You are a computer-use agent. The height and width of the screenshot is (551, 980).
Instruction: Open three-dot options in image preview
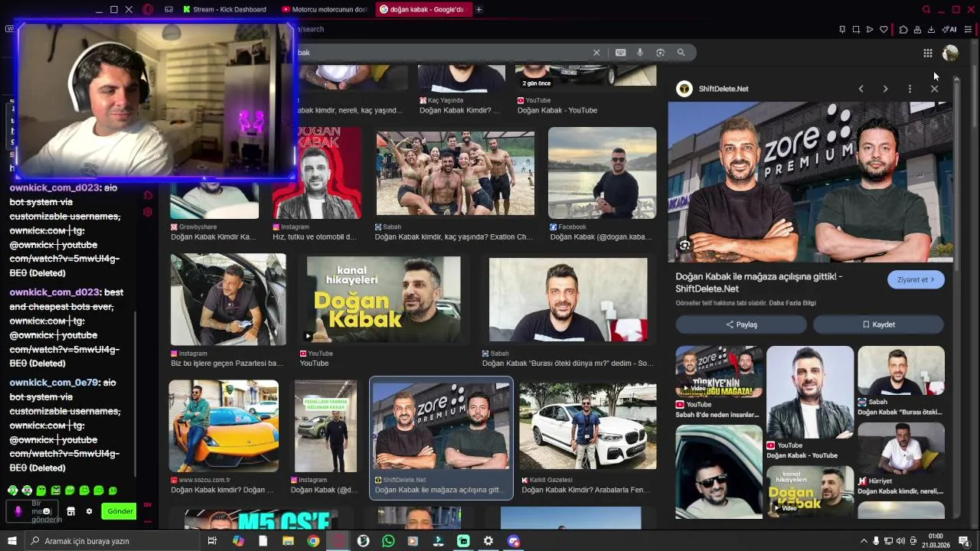[910, 89]
